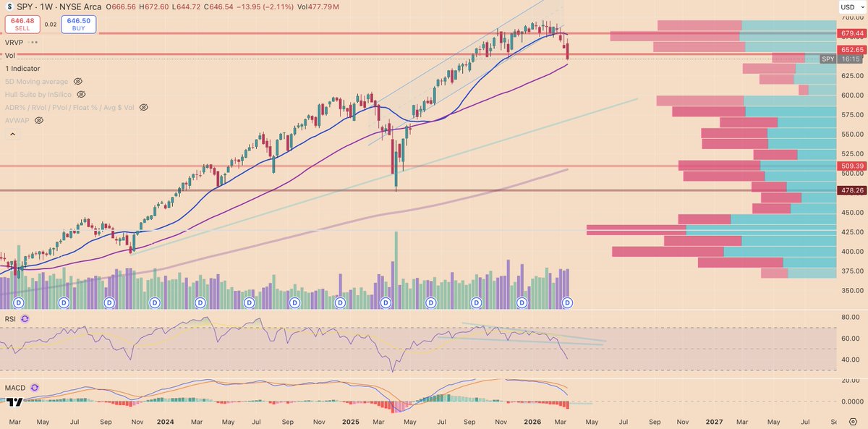This screenshot has width=868, height=429.
Task: Click the RSI 80.00 scale label
Action: [x=852, y=317]
